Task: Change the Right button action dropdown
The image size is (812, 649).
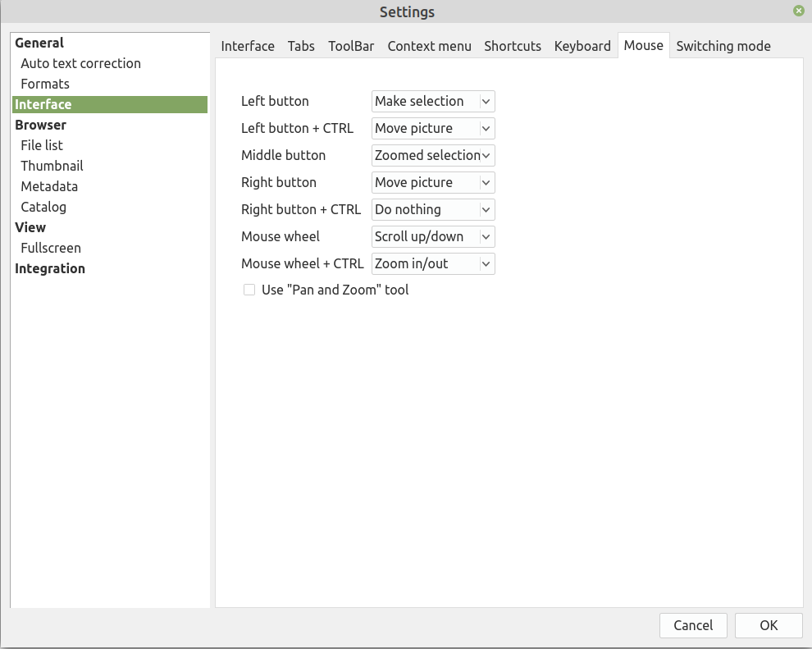Action: point(433,182)
